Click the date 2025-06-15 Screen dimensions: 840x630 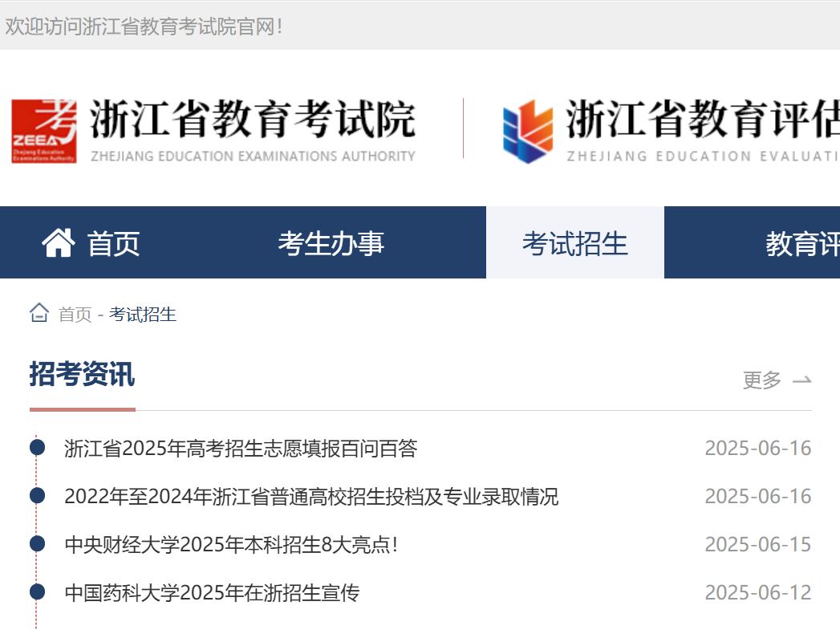[x=758, y=545]
